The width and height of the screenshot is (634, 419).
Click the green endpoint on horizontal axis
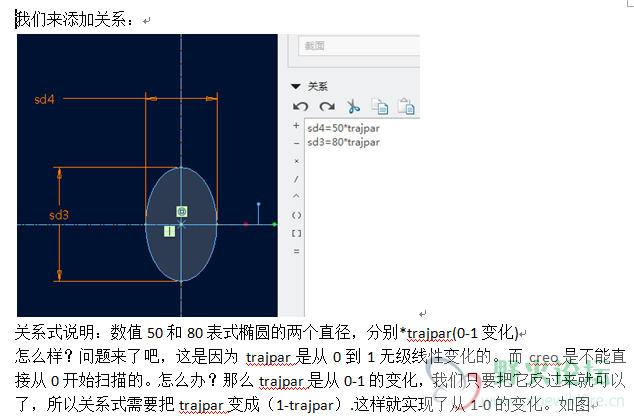coord(275,224)
